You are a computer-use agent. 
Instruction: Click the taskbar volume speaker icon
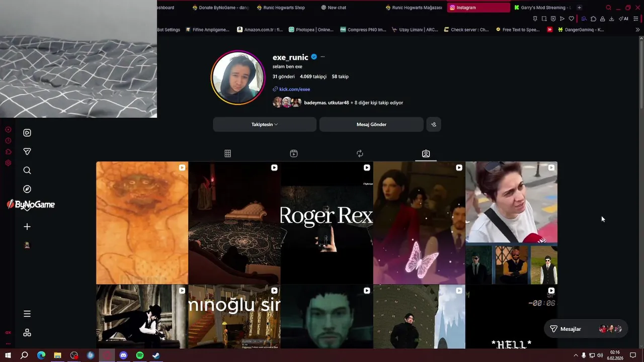click(600, 355)
